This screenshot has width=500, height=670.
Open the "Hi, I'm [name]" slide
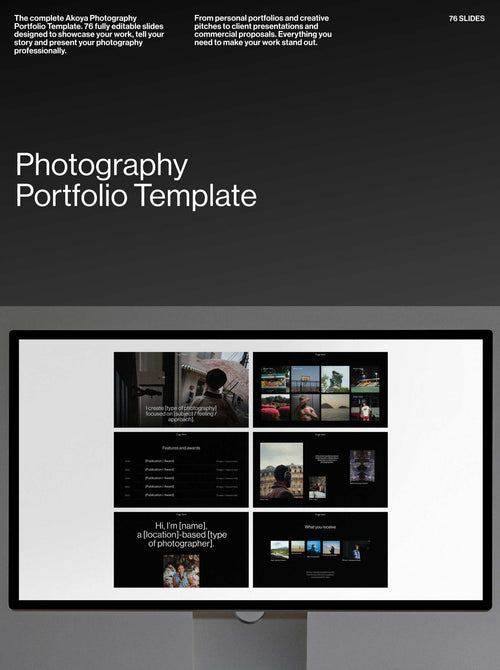[181, 550]
